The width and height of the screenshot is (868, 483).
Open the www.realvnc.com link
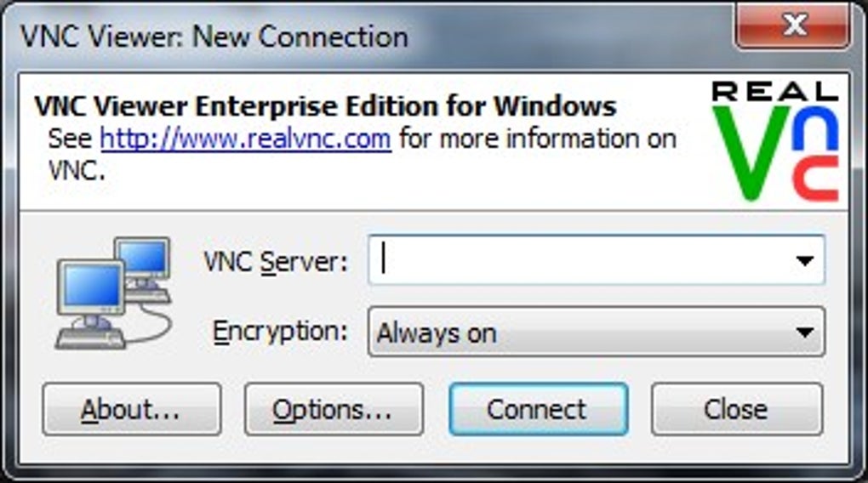coord(245,138)
